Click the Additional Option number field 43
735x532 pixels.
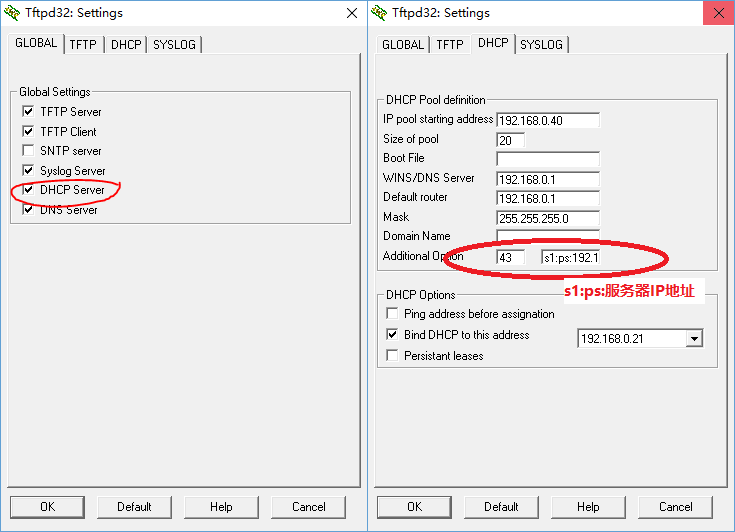(510, 257)
